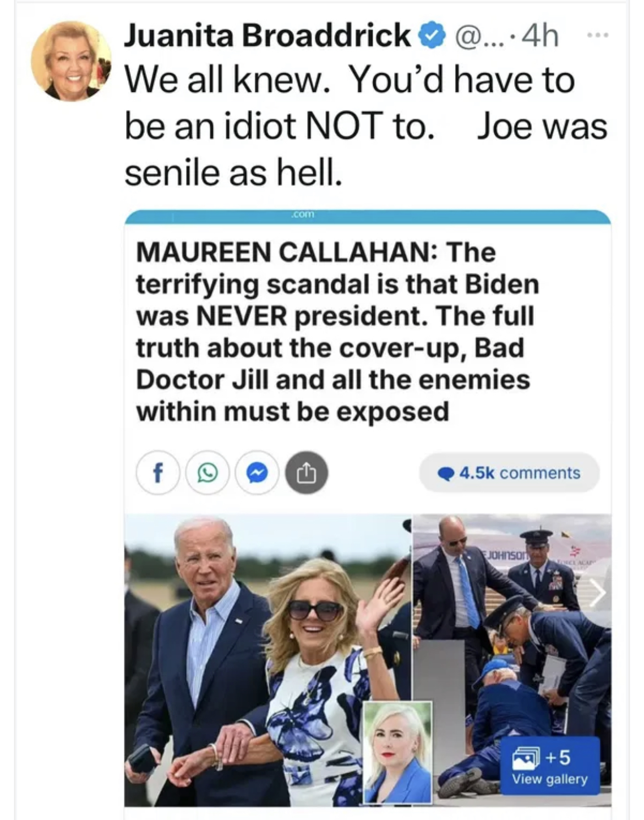Click the blue verified badge
Viewport: 644px width, 820px height.
click(431, 36)
